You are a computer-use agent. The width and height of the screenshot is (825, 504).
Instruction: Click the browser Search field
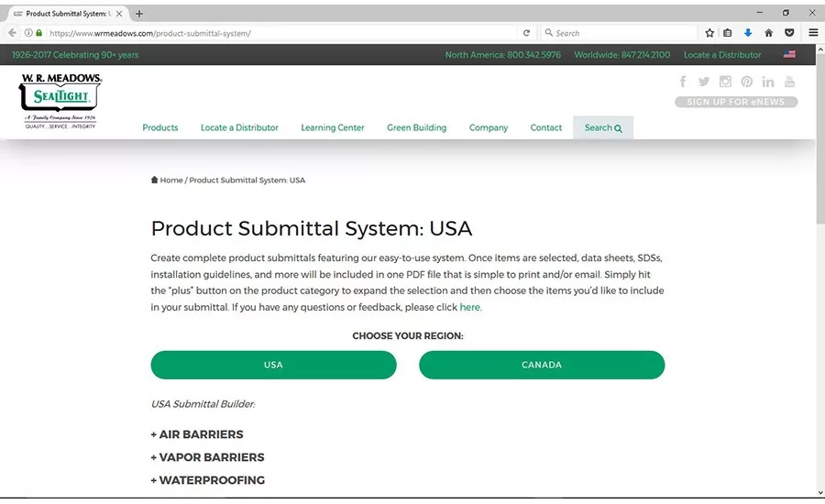click(620, 33)
